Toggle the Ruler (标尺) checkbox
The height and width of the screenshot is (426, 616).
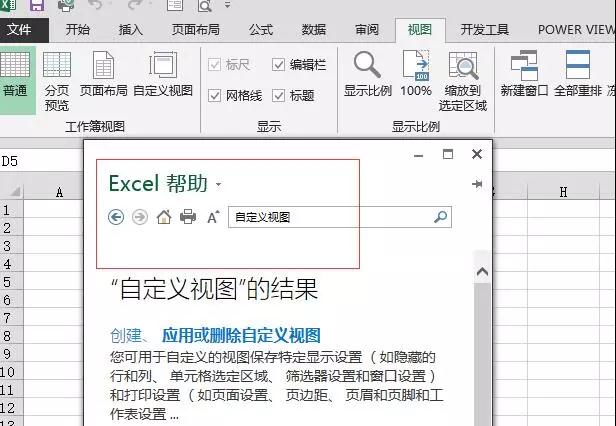coord(214,64)
